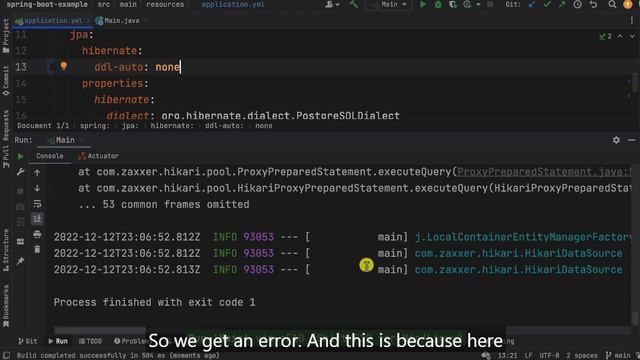Expand the code-with-me user dropdown
The height and width of the screenshot is (360, 640).
332,4
